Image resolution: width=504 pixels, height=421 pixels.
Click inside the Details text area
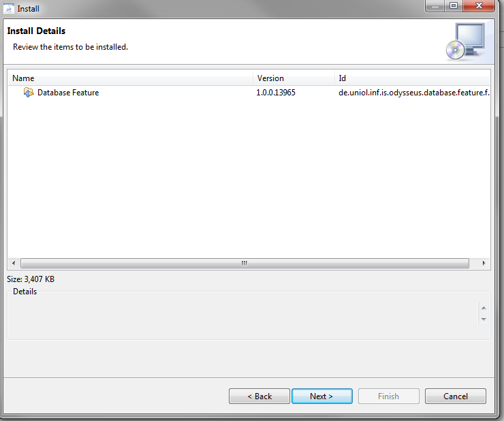(x=243, y=317)
